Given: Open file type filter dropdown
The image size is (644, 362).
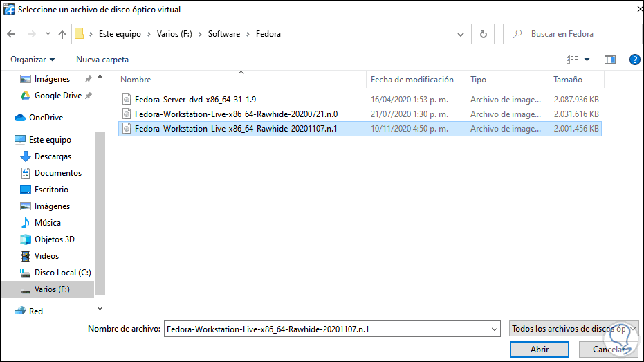Looking at the screenshot, I should point(573,329).
